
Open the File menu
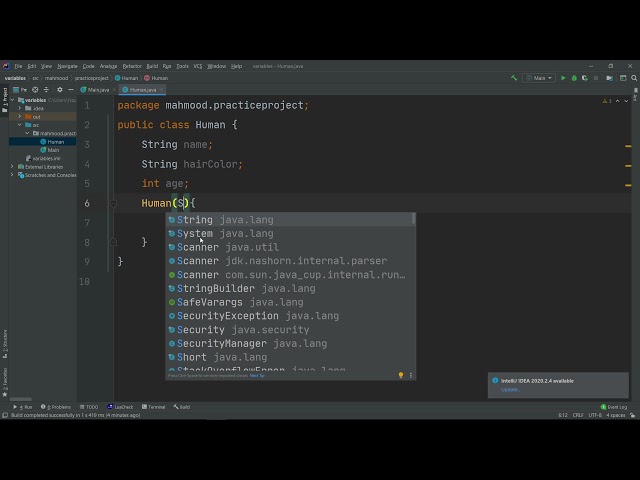pyautogui.click(x=18, y=66)
